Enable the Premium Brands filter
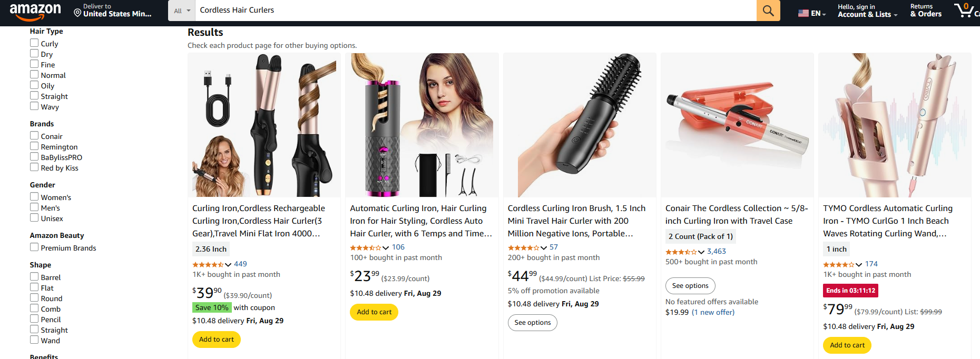The image size is (980, 359). click(34, 247)
